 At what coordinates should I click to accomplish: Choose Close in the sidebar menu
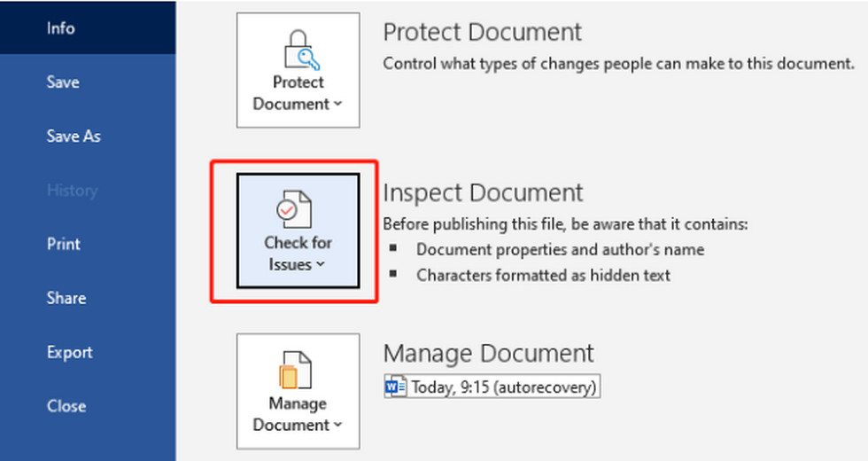(66, 406)
